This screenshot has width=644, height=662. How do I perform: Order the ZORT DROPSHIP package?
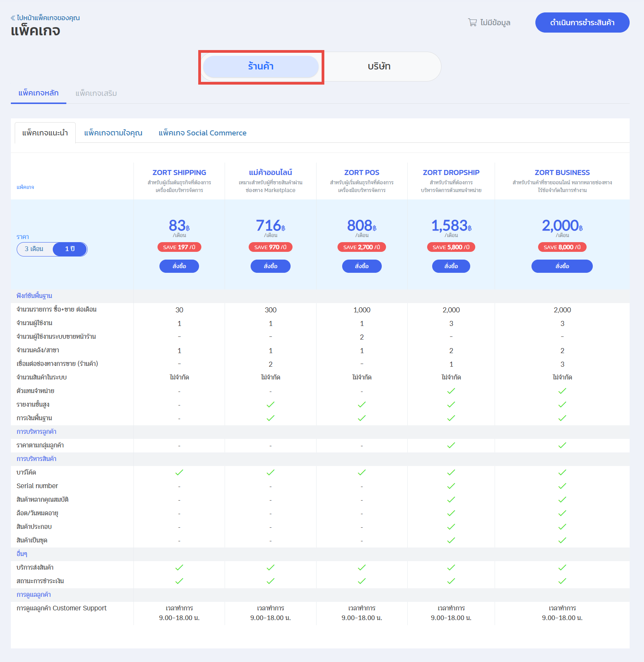[451, 266]
